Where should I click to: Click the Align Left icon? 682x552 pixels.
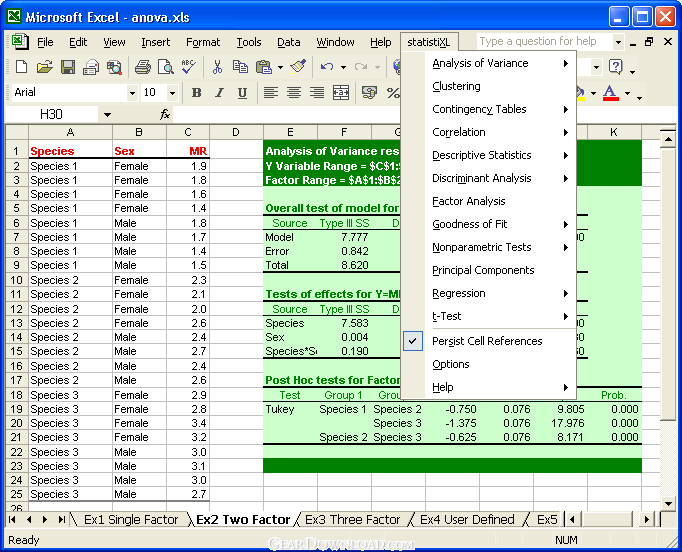pyautogui.click(x=271, y=92)
